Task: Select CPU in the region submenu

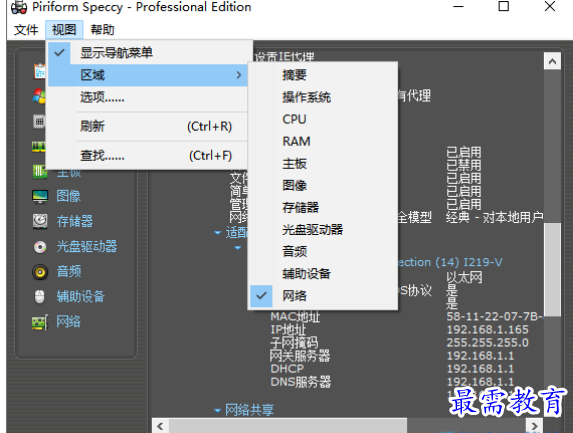Action: tap(323, 119)
